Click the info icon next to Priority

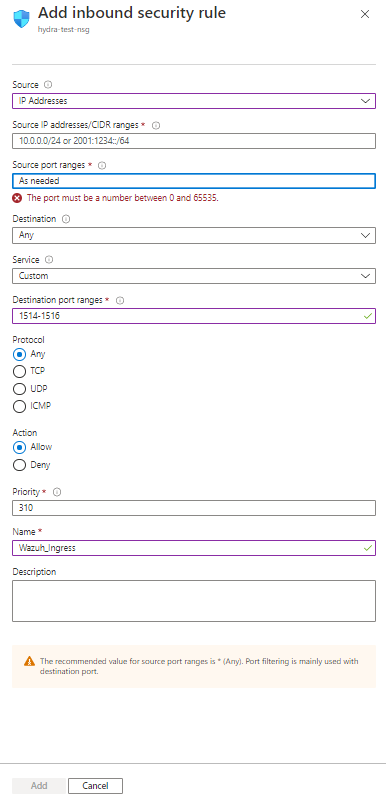point(57,492)
